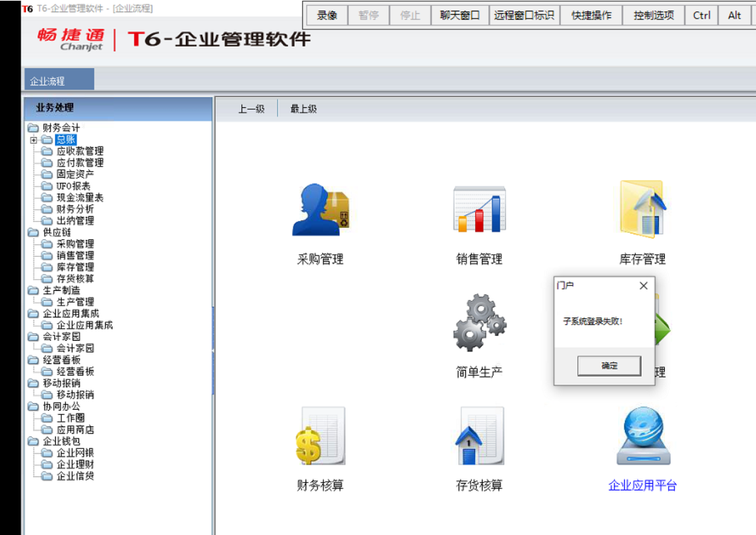Image resolution: width=756 pixels, height=535 pixels.
Task: Select the 经营看板 child tree item
Action: tap(75, 371)
